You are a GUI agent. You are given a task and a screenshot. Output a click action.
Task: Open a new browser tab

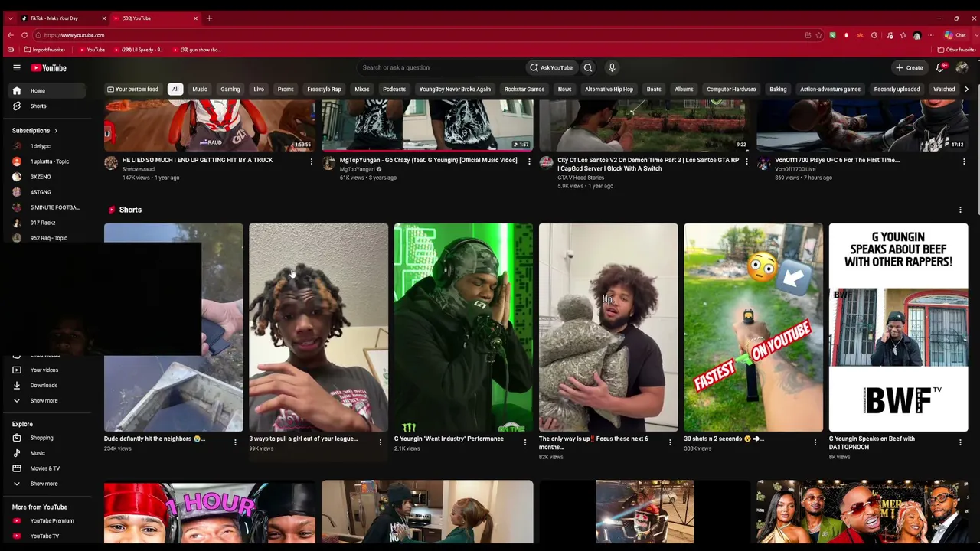(209, 18)
